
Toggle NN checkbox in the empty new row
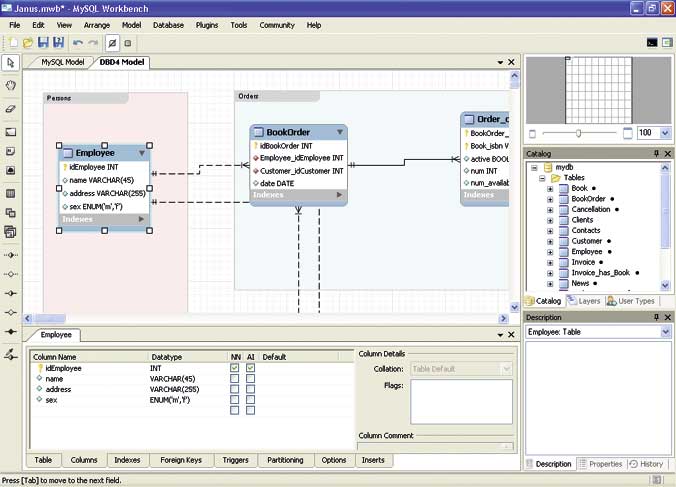pos(235,410)
